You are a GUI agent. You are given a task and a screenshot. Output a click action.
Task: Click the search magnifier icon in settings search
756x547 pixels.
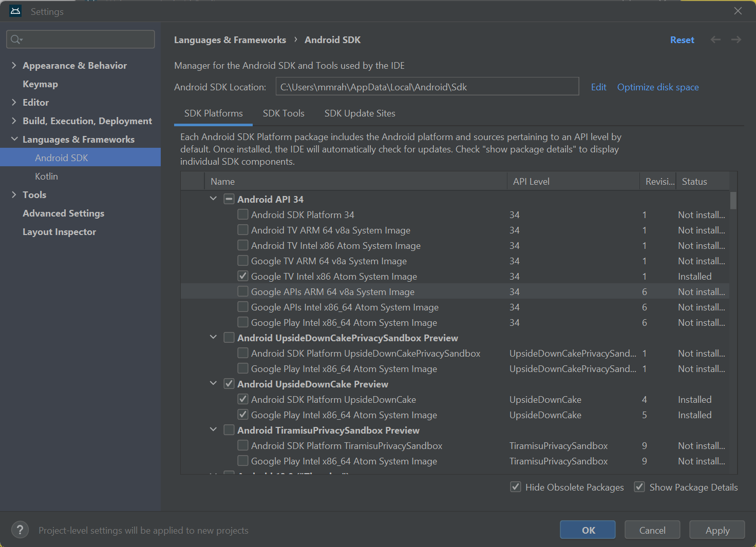coord(16,40)
